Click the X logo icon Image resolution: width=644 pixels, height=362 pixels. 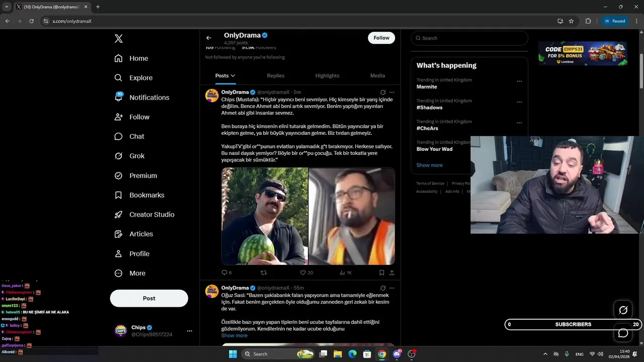(118, 39)
